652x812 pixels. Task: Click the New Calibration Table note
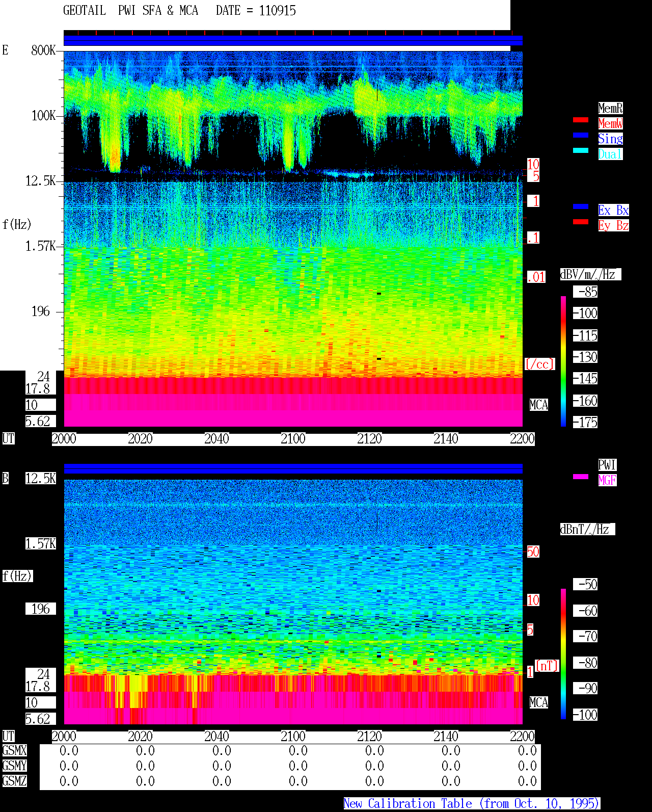pyautogui.click(x=472, y=804)
